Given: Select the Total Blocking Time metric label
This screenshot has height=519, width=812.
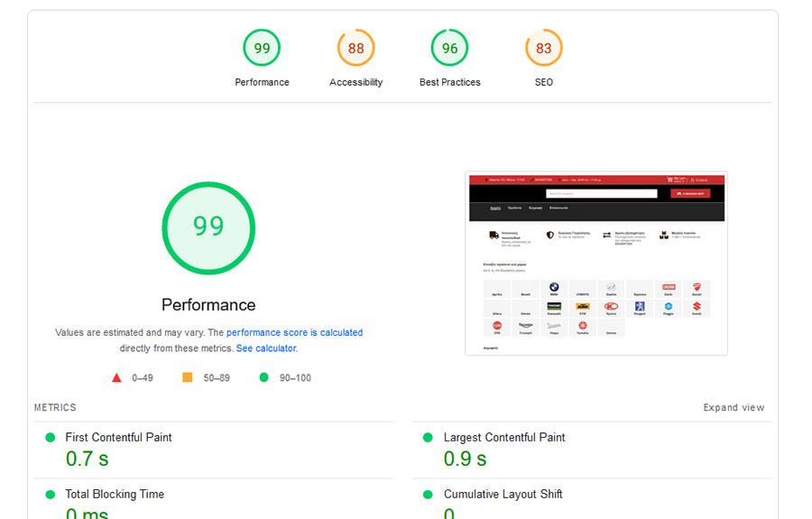Looking at the screenshot, I should [115, 495].
